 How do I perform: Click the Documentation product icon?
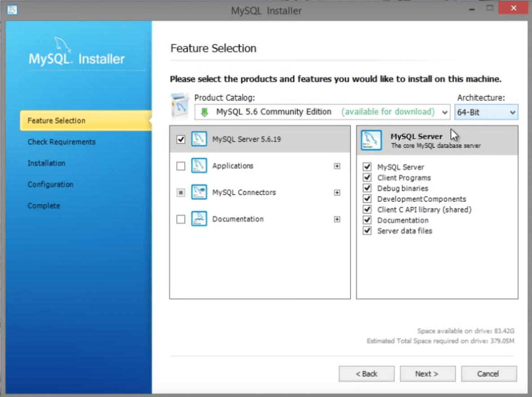tap(199, 219)
